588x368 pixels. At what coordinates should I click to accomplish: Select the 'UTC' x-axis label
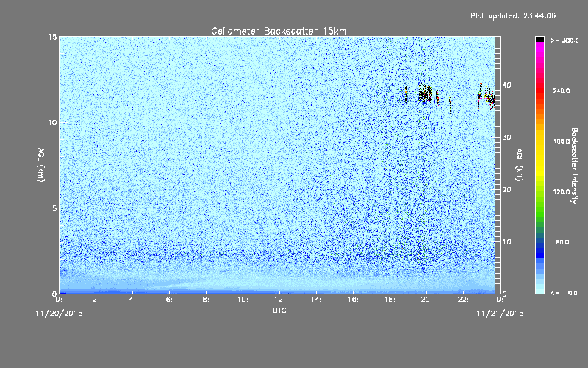pos(279,310)
